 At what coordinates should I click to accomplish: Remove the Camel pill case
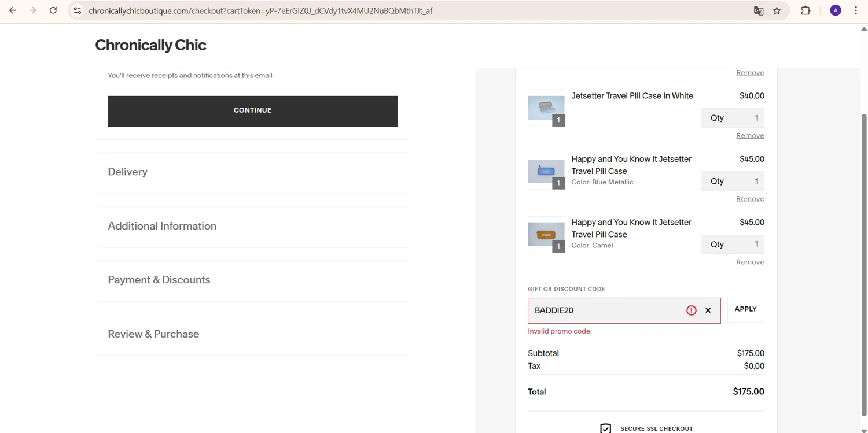click(750, 262)
